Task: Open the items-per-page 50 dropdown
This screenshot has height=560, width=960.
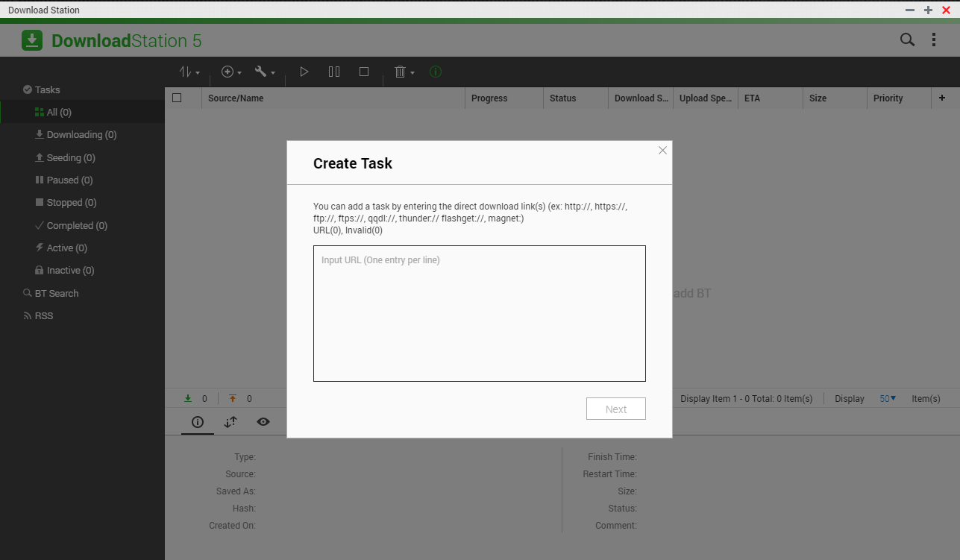Action: pyautogui.click(x=888, y=399)
